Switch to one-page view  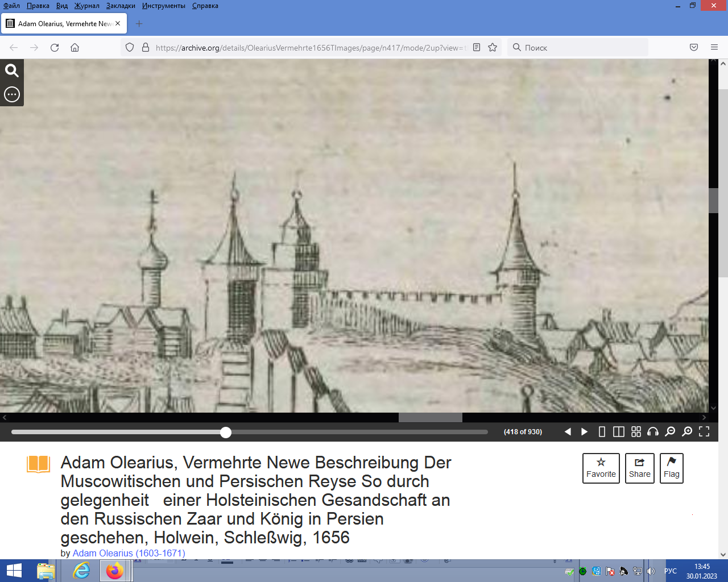[602, 432]
